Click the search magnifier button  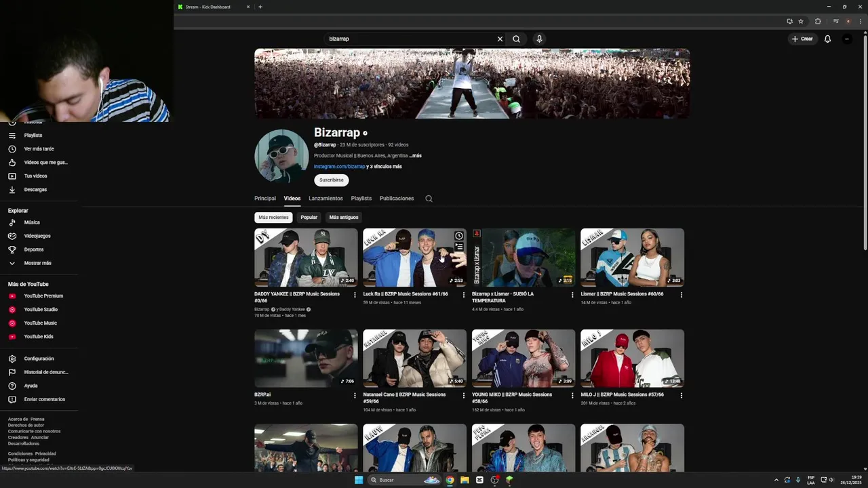tap(516, 39)
